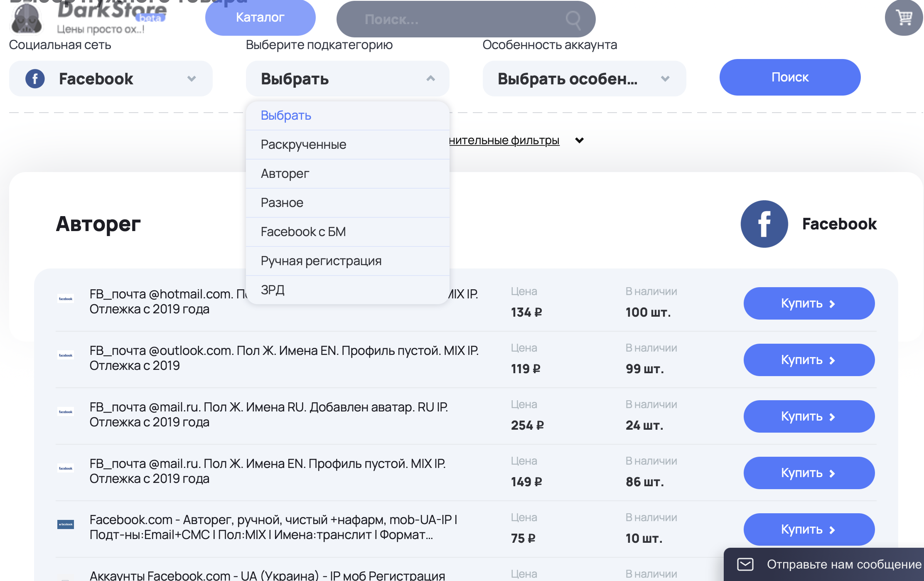Open the shopping cart icon
Viewport: 924px width, 581px height.
[x=904, y=18]
